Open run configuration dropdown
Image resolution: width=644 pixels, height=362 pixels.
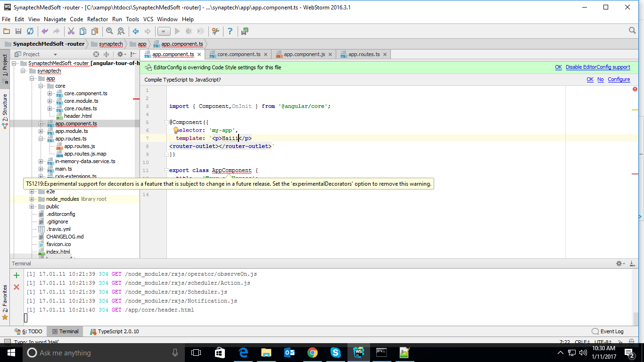(164, 31)
